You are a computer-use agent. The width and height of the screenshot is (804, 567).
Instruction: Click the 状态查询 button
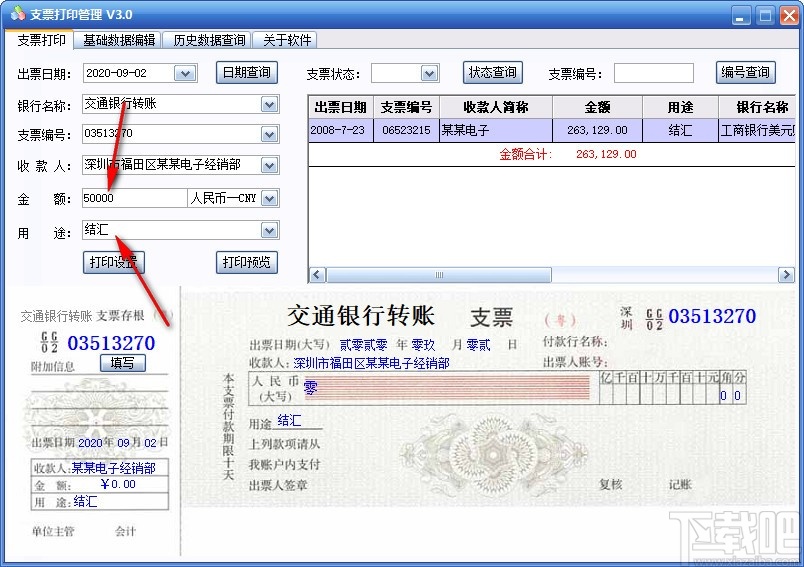(492, 72)
